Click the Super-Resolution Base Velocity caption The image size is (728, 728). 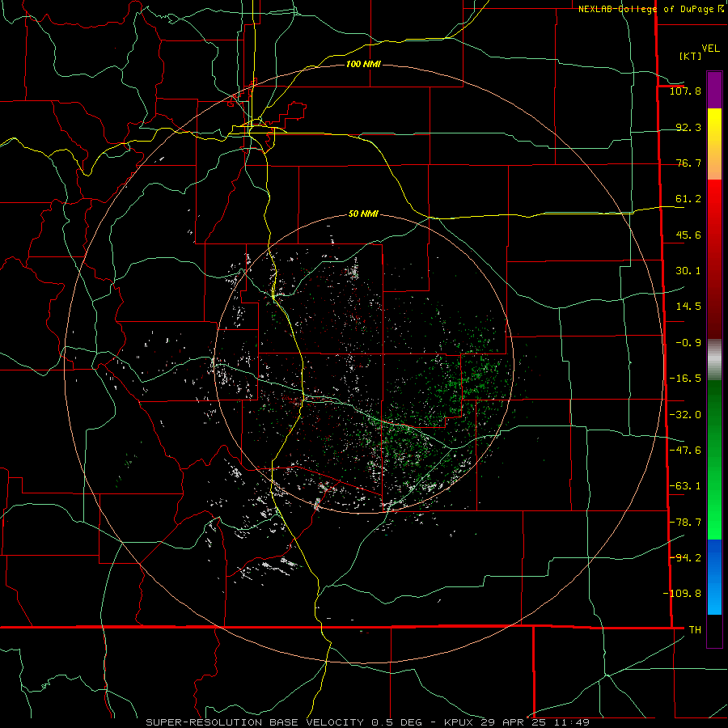pos(368,722)
